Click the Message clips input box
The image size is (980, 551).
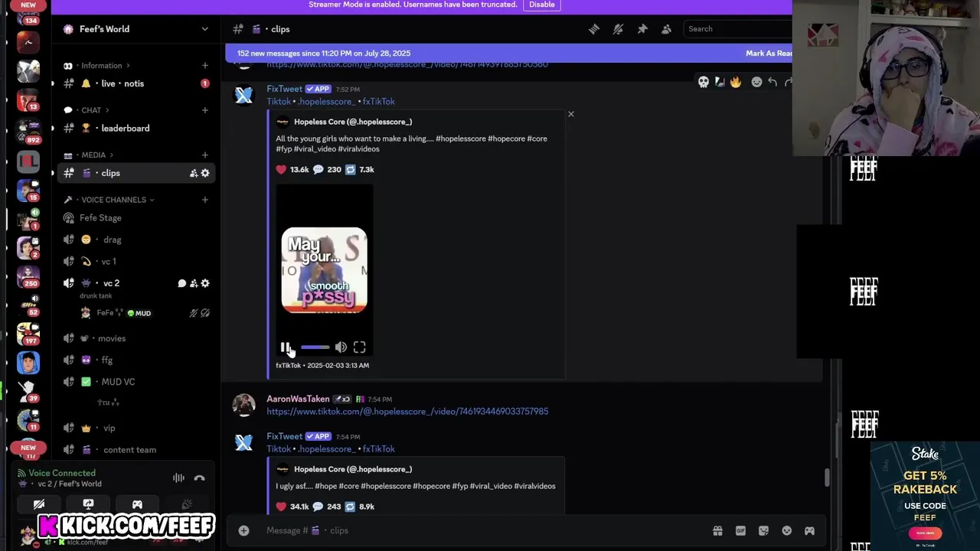(482, 531)
